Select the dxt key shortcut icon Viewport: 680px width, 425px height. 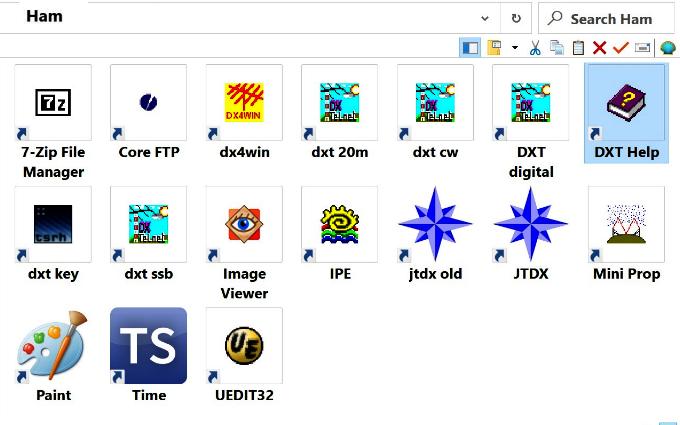coord(53,224)
